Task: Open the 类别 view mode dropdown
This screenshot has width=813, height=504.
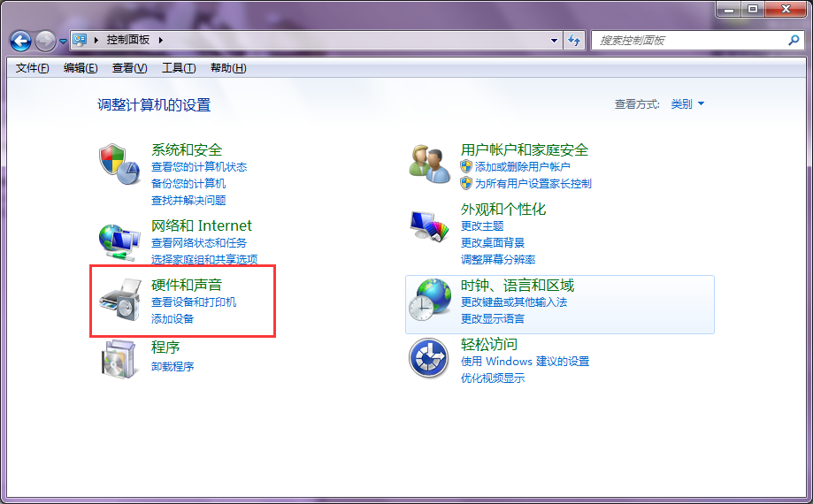Action: (687, 104)
